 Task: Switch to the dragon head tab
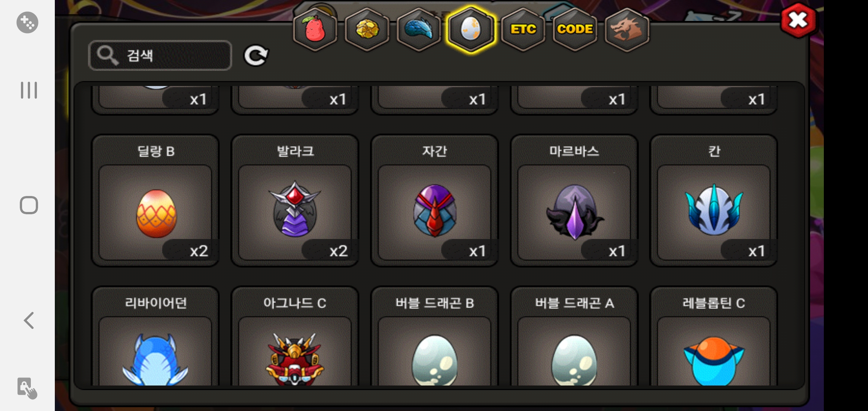[x=627, y=29]
